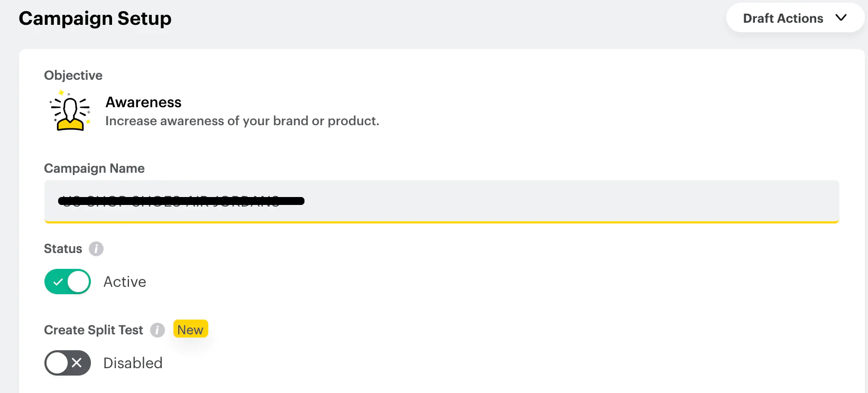868x393 pixels.
Task: Click the X inside the Disabled toggle
Action: (x=76, y=363)
